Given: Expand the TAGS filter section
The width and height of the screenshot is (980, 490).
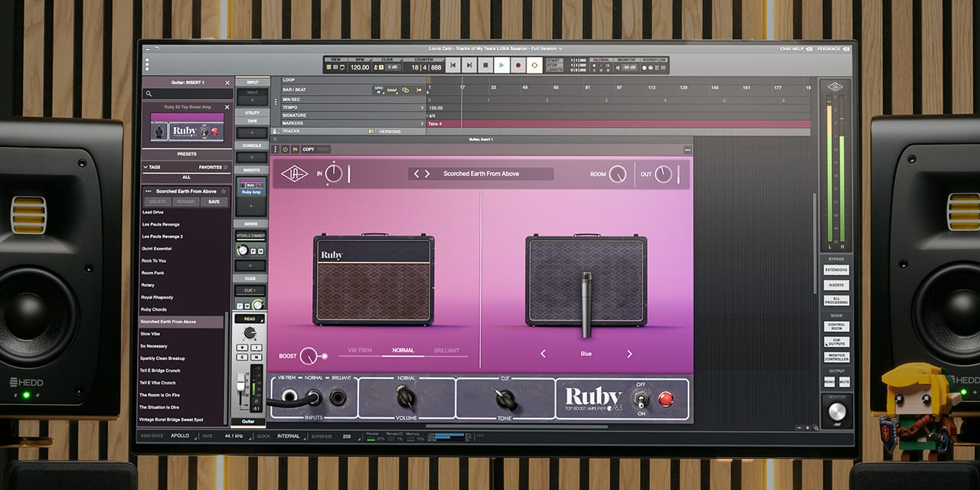Looking at the screenshot, I should [145, 167].
